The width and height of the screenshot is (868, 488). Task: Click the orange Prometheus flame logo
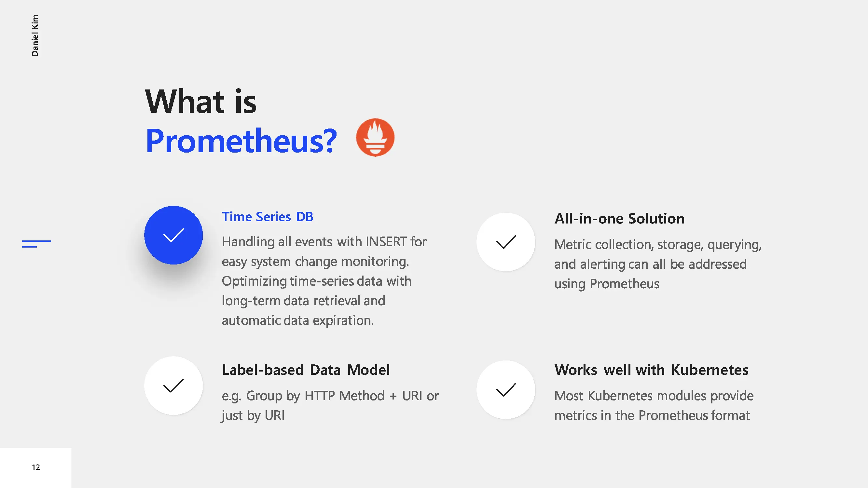[x=375, y=137]
